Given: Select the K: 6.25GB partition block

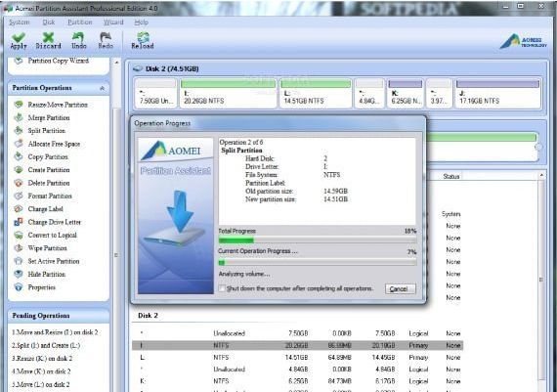Looking at the screenshot, I should coord(406,94).
